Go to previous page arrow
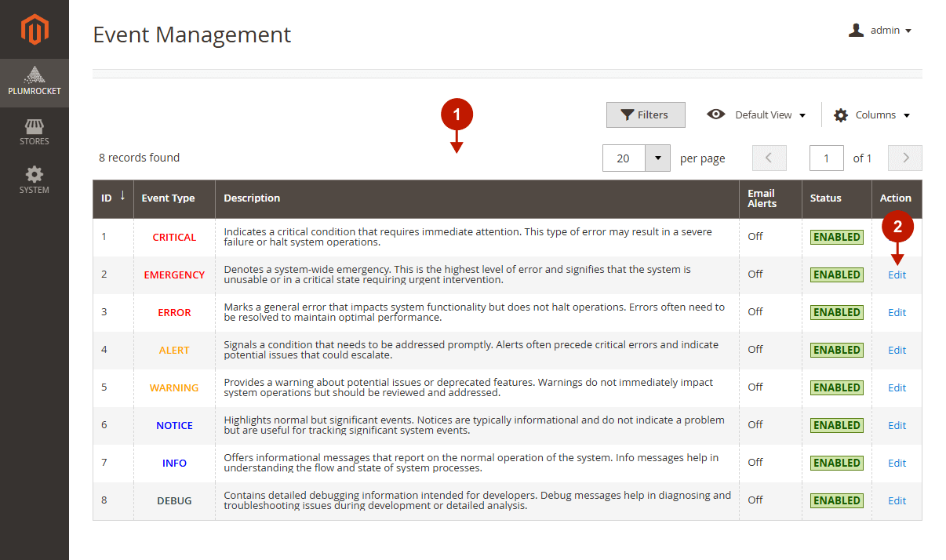The width and height of the screenshot is (946, 560). click(x=769, y=158)
